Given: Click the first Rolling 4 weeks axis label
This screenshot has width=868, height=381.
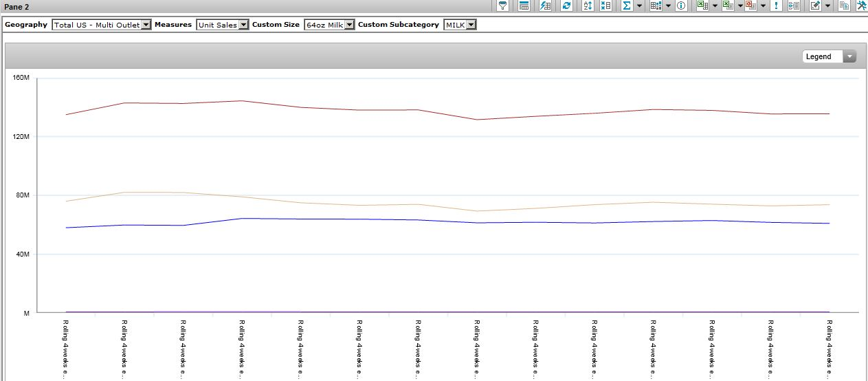Looking at the screenshot, I should (66, 348).
